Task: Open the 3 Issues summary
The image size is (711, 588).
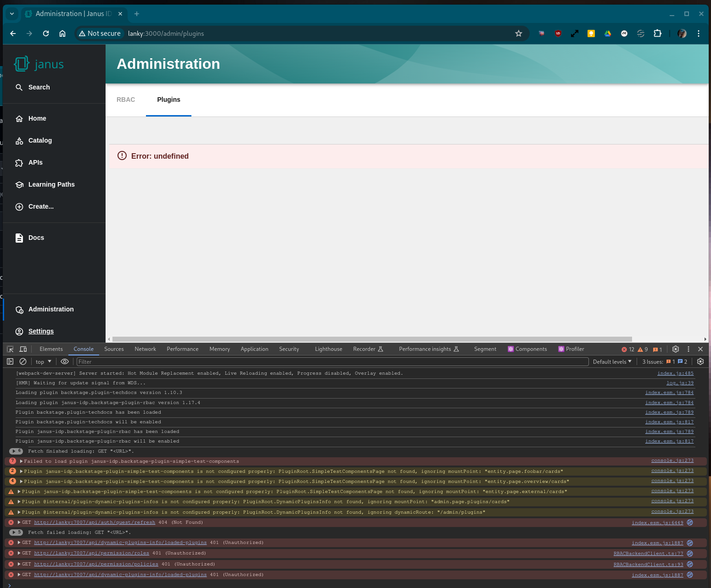Action: [665, 361]
